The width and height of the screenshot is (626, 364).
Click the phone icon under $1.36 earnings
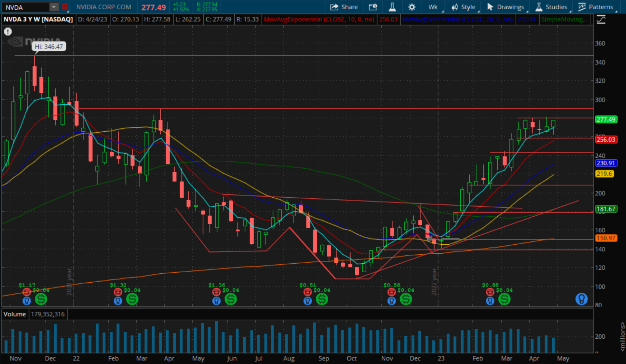pos(216,292)
